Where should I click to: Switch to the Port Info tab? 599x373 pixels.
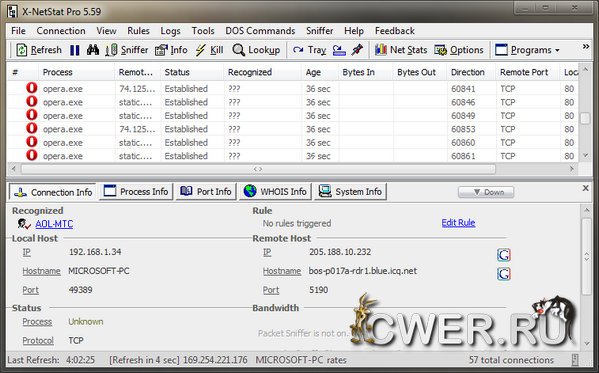206,191
